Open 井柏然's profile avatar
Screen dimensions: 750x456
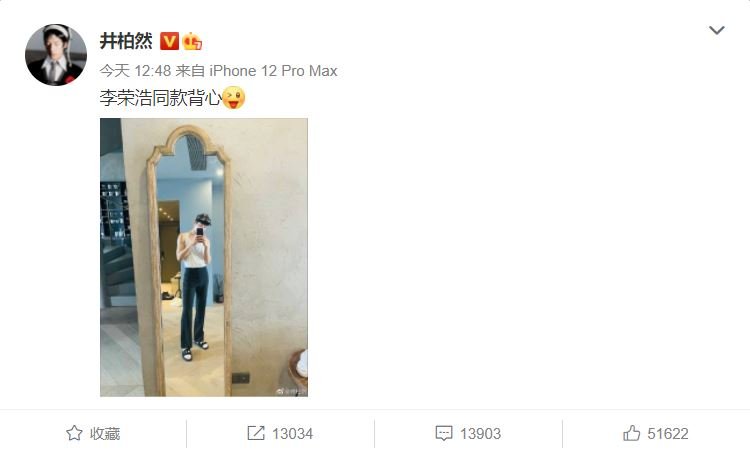pos(56,55)
